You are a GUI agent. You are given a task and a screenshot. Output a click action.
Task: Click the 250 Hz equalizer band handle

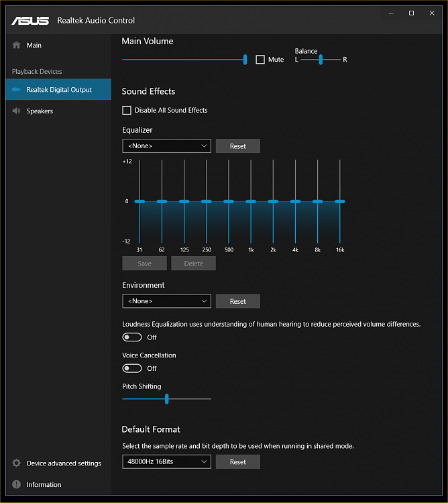click(x=207, y=201)
